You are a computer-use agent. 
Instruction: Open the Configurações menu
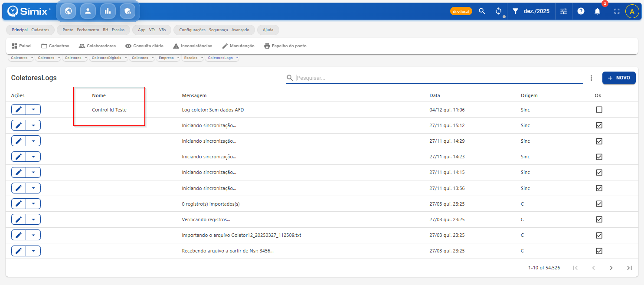pos(192,30)
